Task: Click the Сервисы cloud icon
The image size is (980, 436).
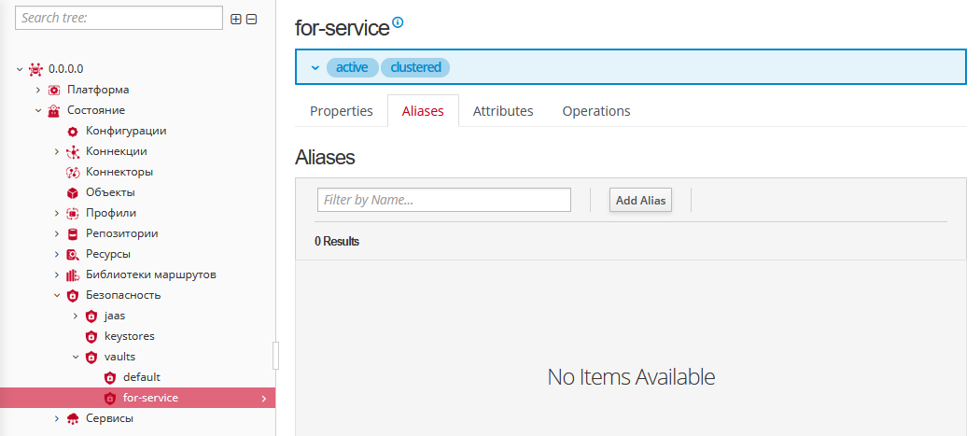Action: [x=73, y=418]
